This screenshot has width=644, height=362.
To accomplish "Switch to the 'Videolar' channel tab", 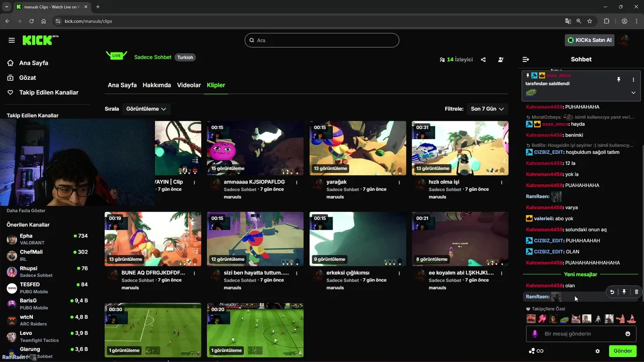I will (189, 85).
